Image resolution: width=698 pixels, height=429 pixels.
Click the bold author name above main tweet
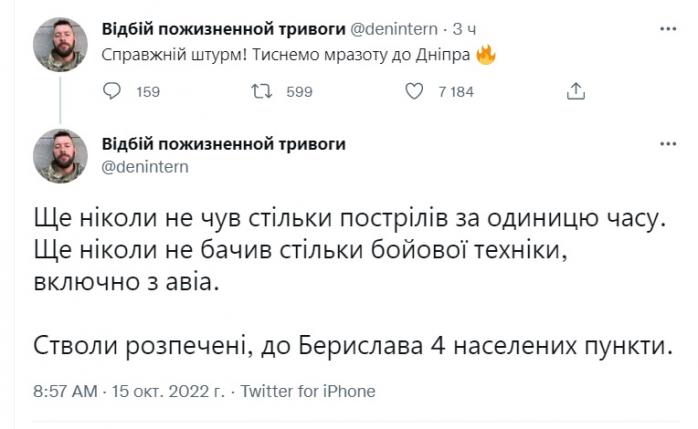[224, 143]
